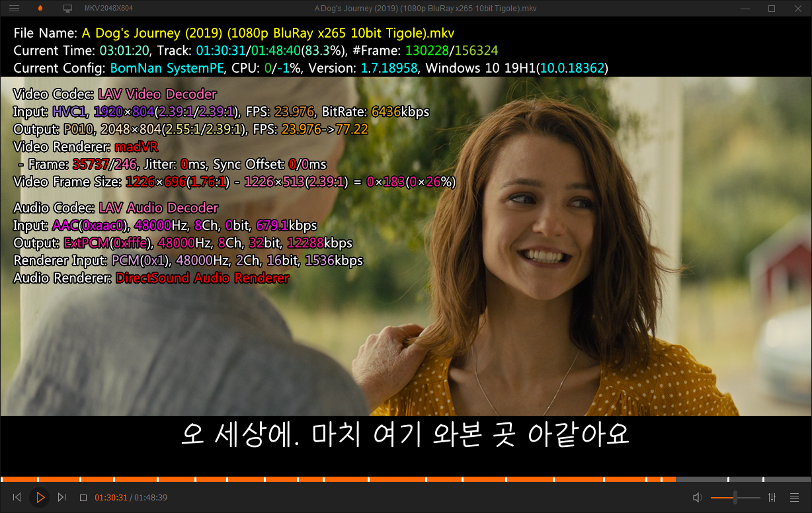Open the playlist panel icon
Viewport: 812px width, 513px height.
pyautogui.click(x=795, y=497)
